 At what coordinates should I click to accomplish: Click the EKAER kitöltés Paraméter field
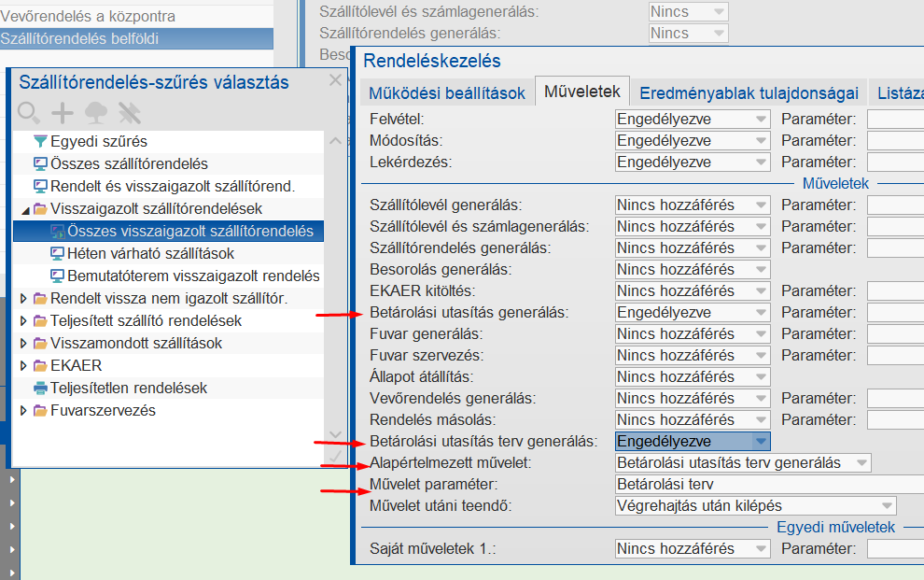[x=896, y=291]
